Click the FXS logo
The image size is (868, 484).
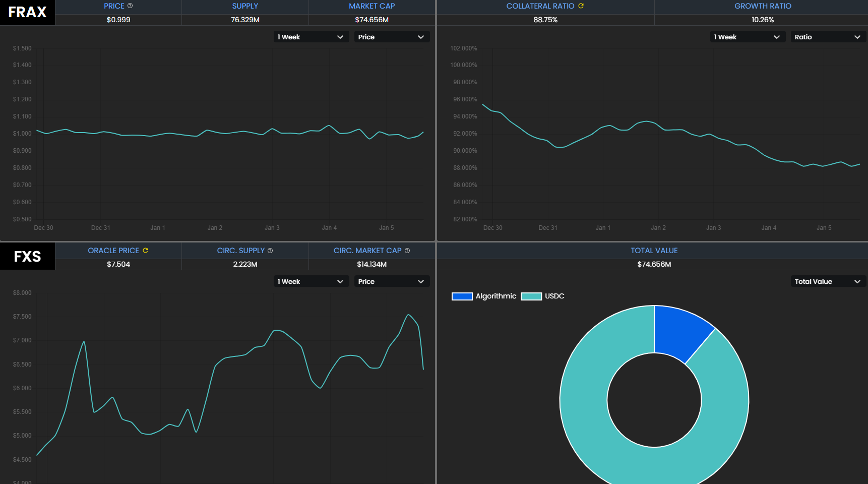pos(27,257)
